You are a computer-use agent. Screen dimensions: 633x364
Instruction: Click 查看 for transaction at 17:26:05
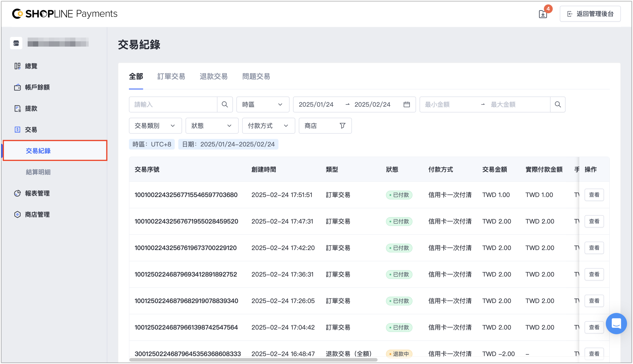(594, 301)
